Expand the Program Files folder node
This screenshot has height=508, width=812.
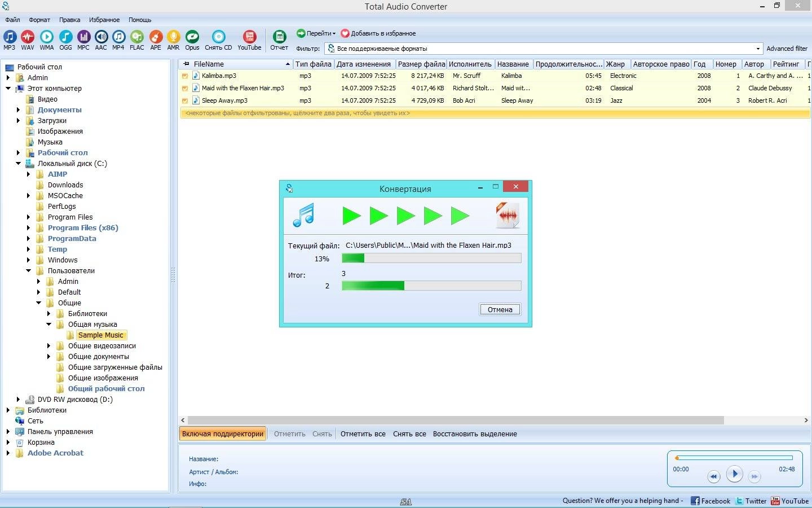click(x=29, y=217)
